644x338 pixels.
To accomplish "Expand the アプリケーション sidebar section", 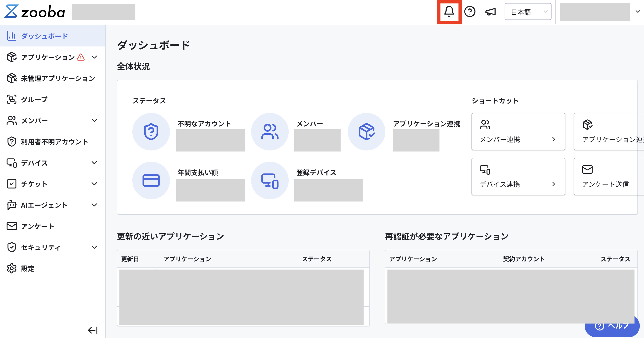I will coord(94,57).
